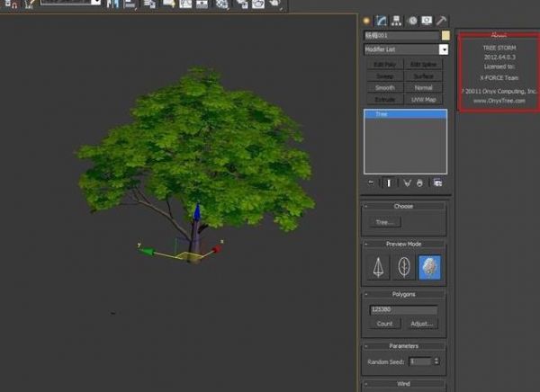Viewport: 540px width, 392px height.
Task: Collapse the Parameters rollout
Action: tap(404, 345)
